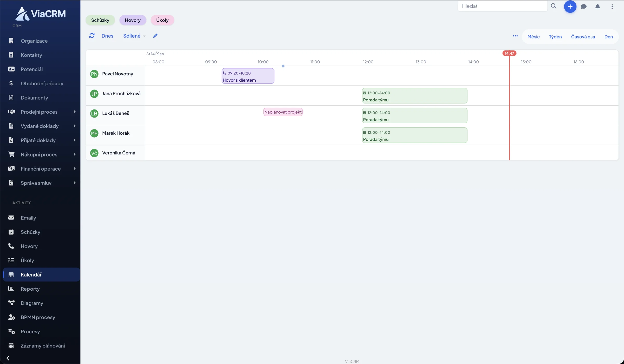Open Emaily in the sidebar
The height and width of the screenshot is (364, 624).
42,218
